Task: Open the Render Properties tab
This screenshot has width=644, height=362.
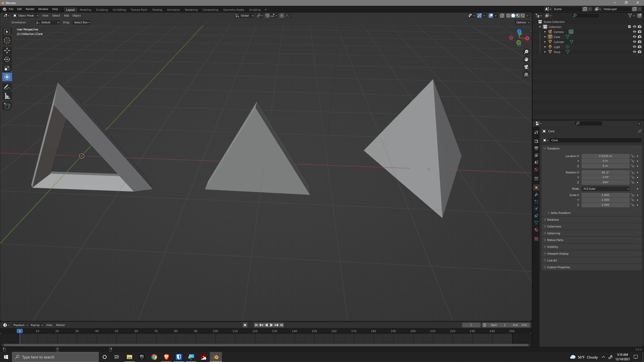Action: (536, 141)
